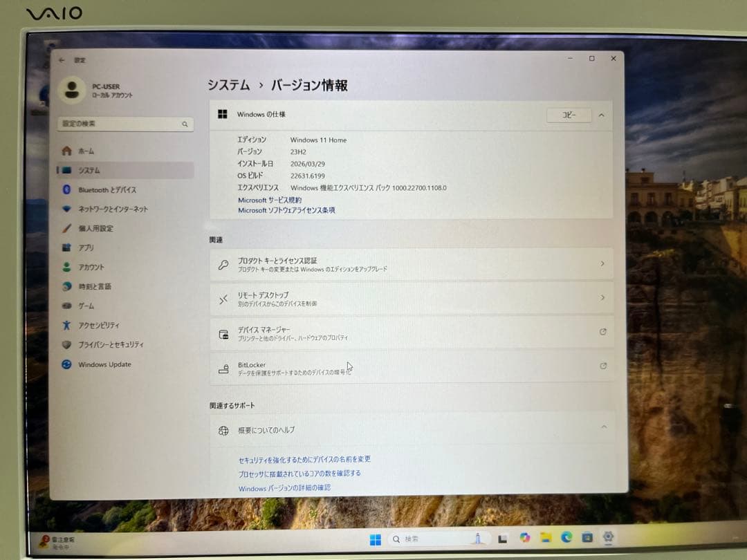Click the privacy shield icon

pos(66,344)
